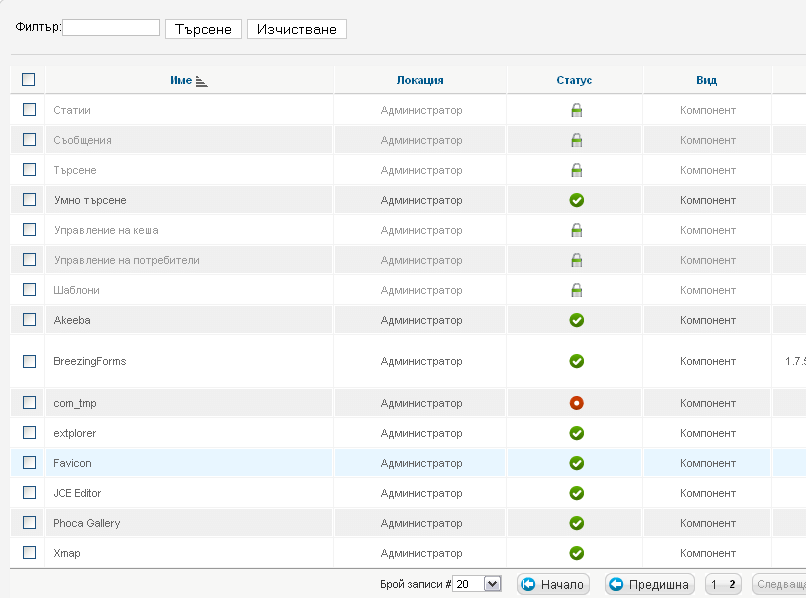Screen dimensions: 806x598
Task: Click lock icon in Управление на потребители row
Action: [x=576, y=260]
